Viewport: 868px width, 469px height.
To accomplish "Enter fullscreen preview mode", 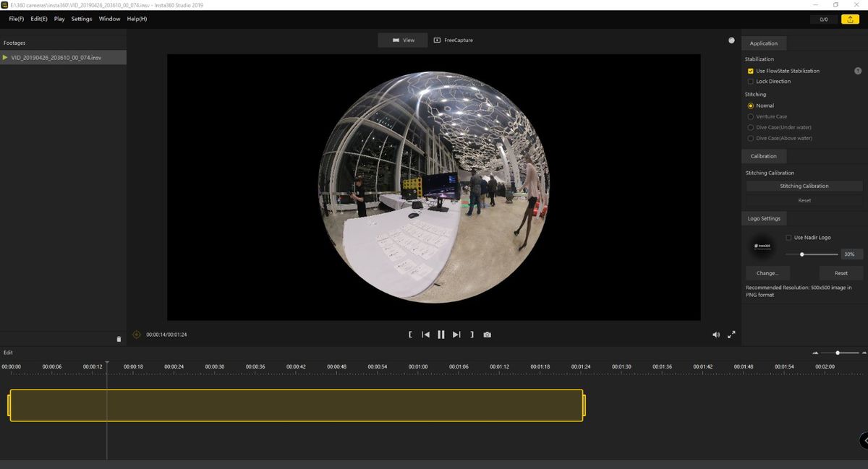I will (x=731, y=335).
